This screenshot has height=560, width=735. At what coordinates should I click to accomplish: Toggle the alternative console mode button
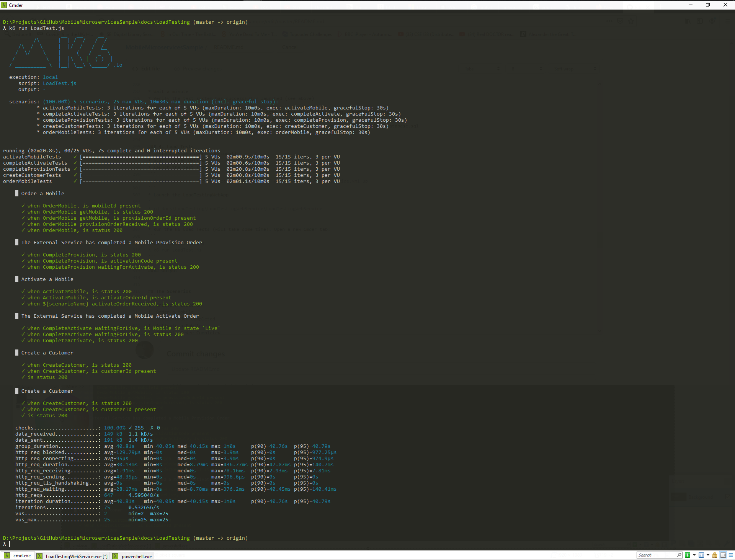[723, 555]
